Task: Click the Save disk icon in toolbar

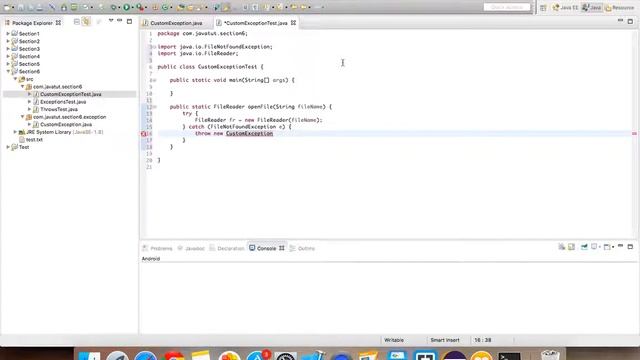Action: point(20,7)
